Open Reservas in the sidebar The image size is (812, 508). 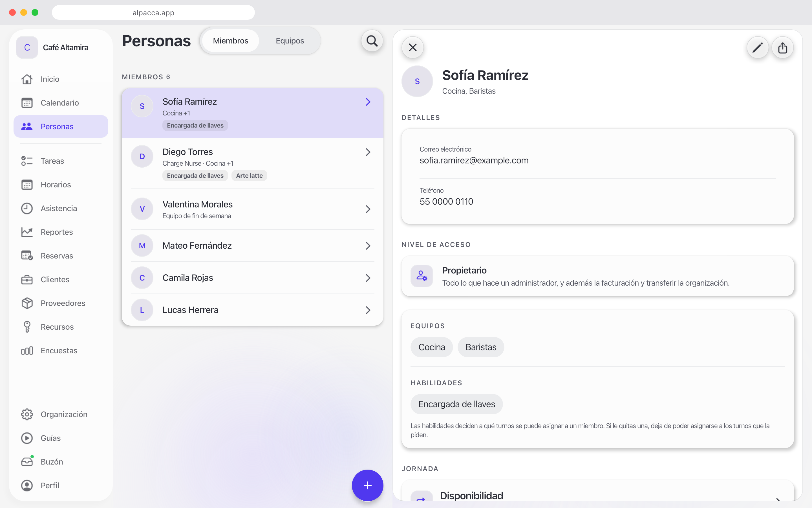tap(61, 256)
